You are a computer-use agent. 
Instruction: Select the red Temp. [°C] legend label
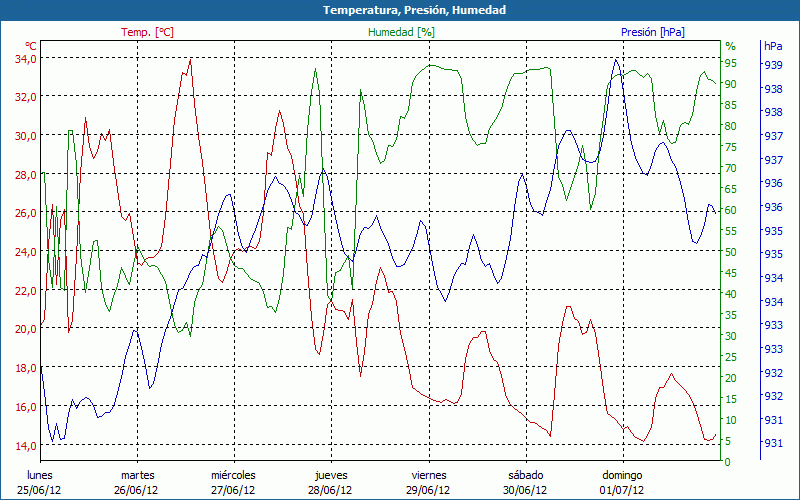tap(147, 32)
